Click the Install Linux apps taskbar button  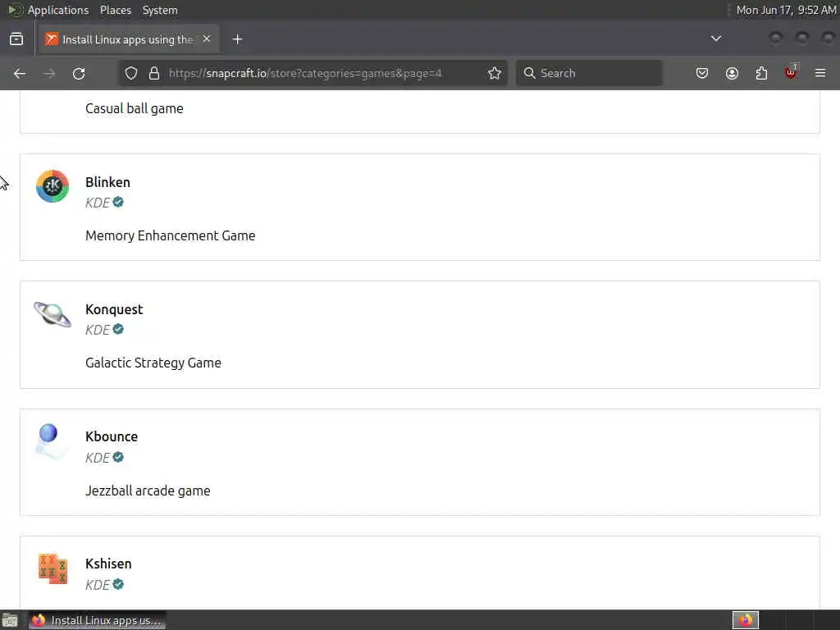[x=97, y=620]
